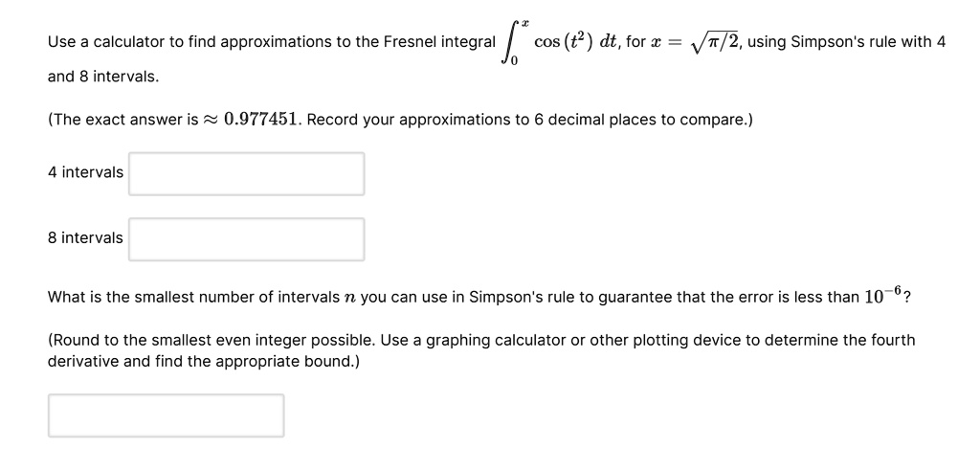Click the "using Simpson's rule with 4" text
The image size is (980, 470).
(x=846, y=43)
